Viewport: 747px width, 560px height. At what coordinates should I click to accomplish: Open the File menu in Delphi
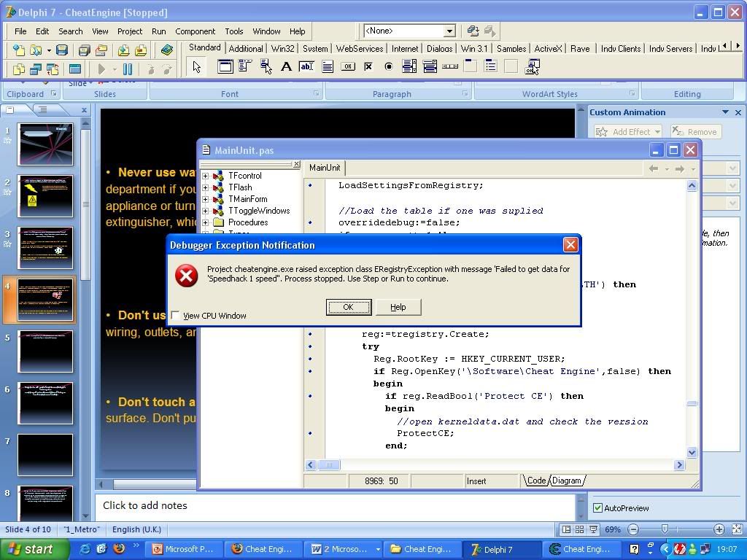coord(20,31)
